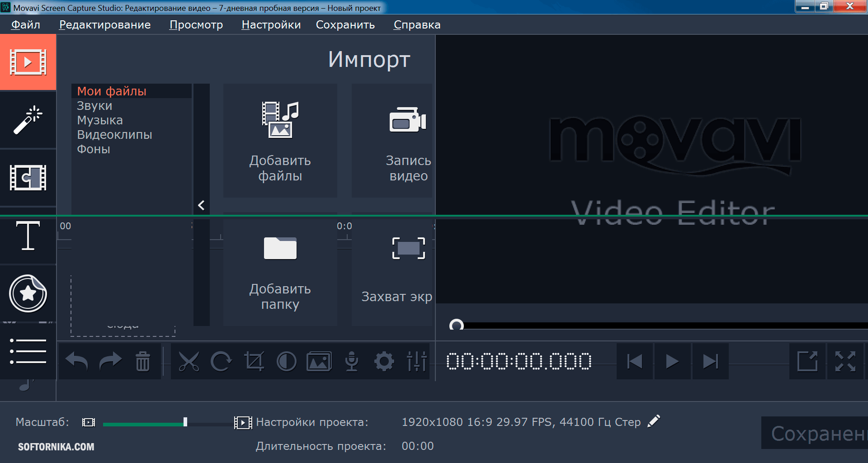Edit project settings with the pencil icon

(x=654, y=421)
